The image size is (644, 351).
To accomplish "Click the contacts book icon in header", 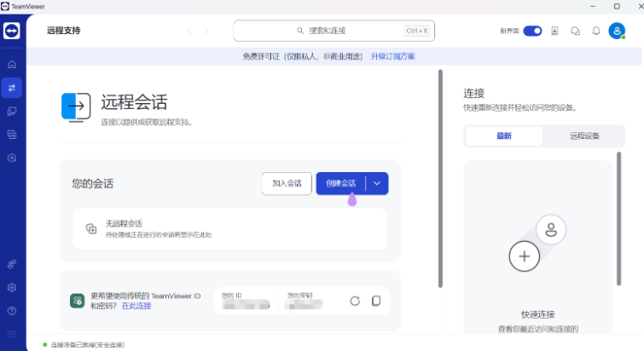I will (x=554, y=31).
